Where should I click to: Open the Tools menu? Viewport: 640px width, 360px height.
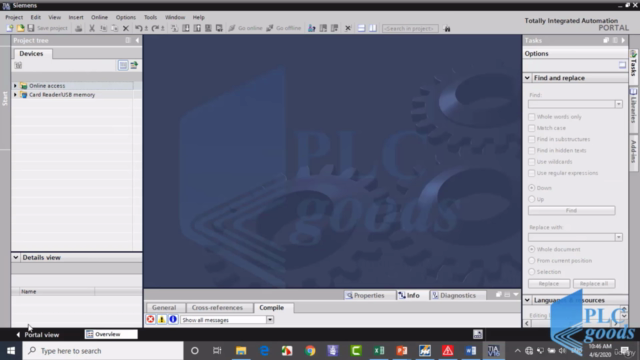click(x=150, y=17)
